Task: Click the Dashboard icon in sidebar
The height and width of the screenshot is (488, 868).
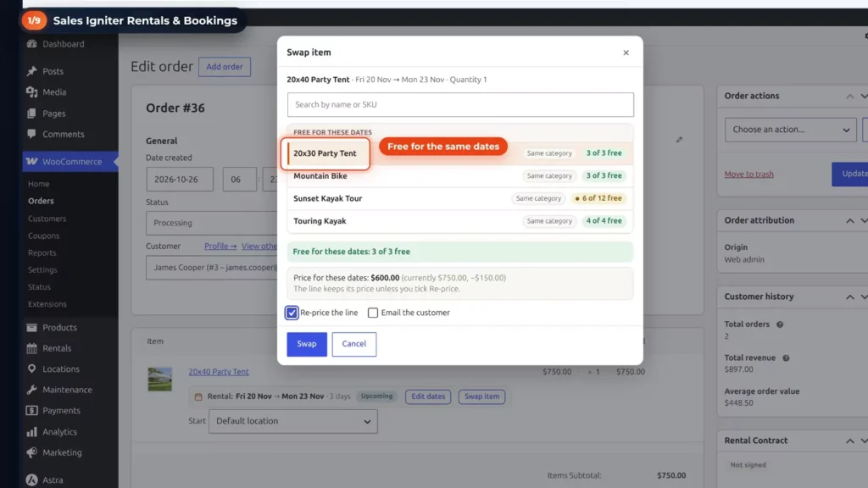Action: (x=32, y=44)
